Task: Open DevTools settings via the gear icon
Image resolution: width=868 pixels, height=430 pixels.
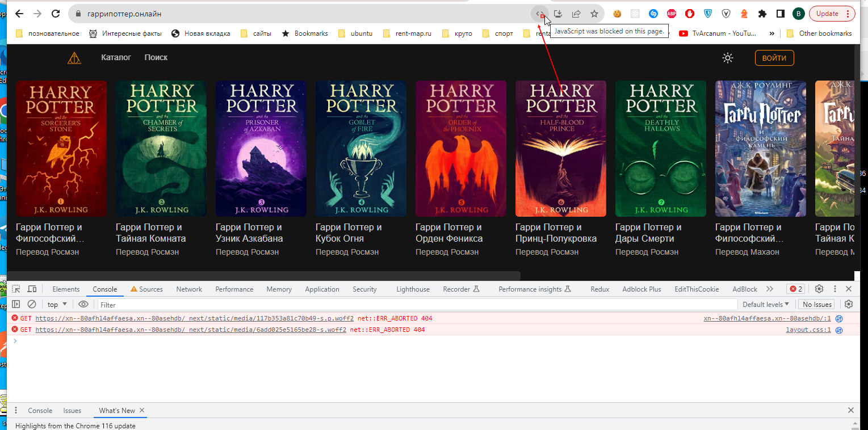Action: click(x=819, y=289)
